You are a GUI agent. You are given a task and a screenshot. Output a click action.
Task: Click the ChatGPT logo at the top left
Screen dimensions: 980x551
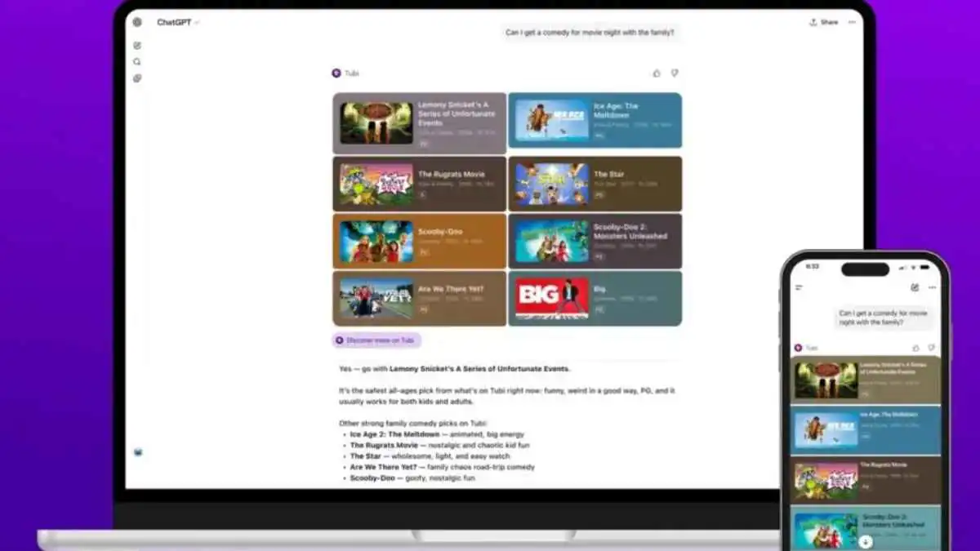[137, 22]
